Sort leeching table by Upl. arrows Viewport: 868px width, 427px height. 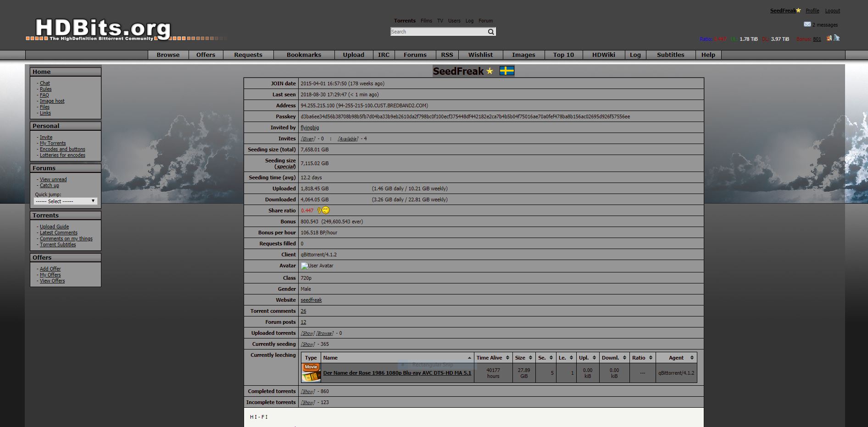[x=594, y=358]
